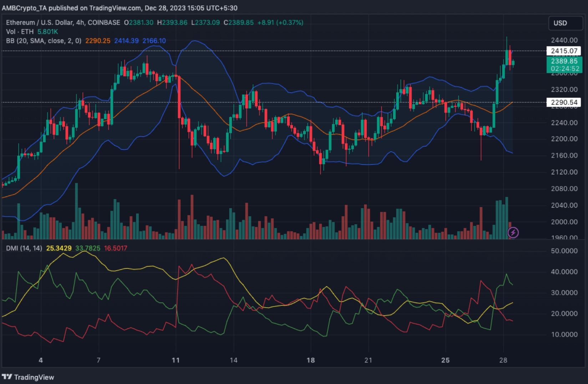Click the 10.0000 DMI axis label
Screen dimensions: 588x384
coord(564,335)
